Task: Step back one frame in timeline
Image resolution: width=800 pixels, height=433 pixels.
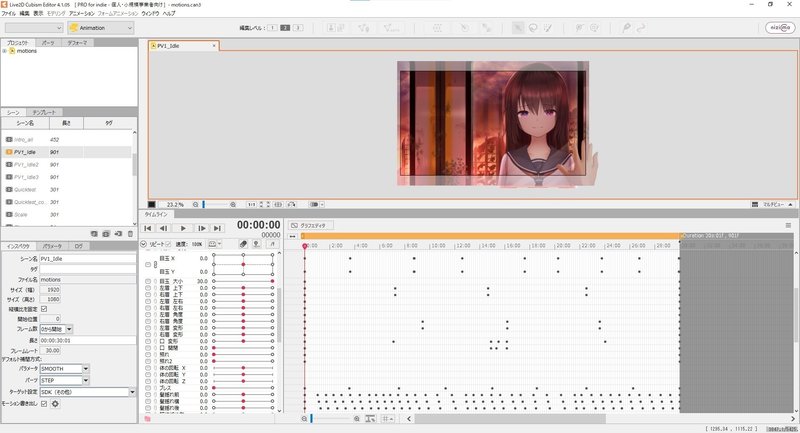Action: 164,228
